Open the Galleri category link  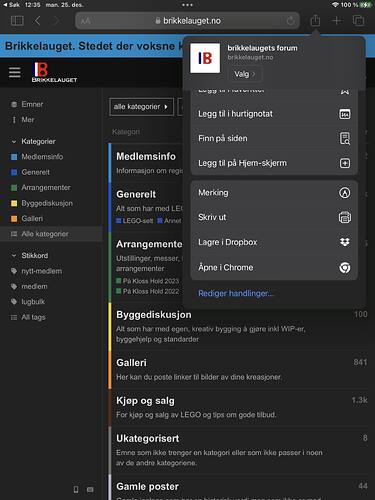coord(131,363)
